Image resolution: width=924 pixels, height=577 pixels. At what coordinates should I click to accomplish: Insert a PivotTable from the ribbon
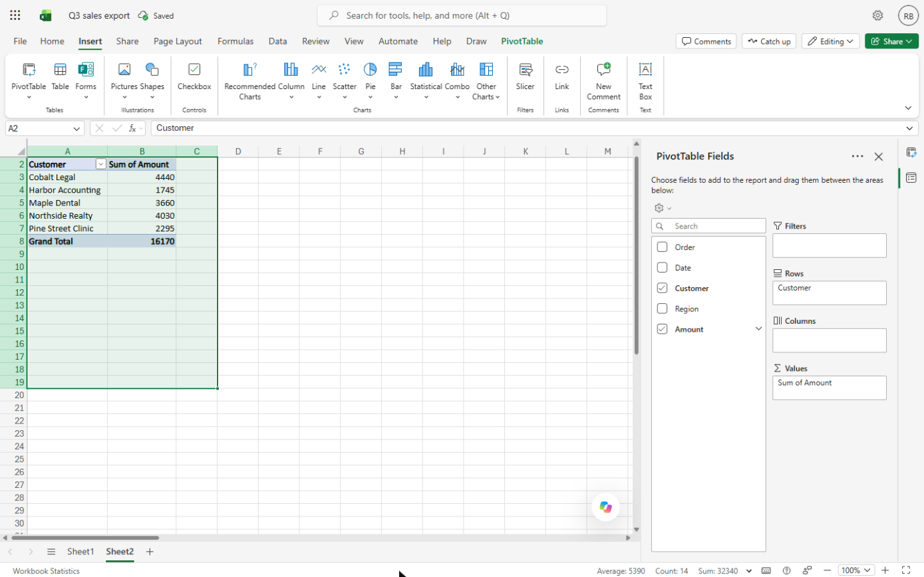click(x=29, y=80)
